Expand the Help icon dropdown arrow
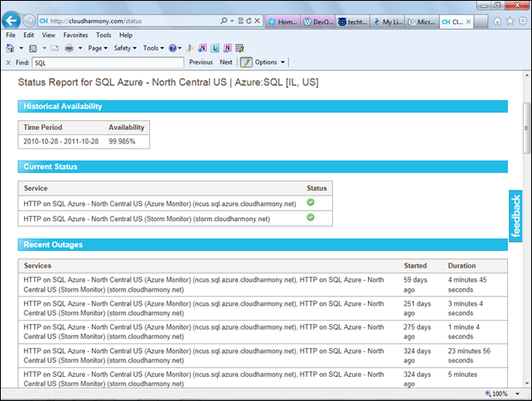The height and width of the screenshot is (401, 532). click(180, 48)
